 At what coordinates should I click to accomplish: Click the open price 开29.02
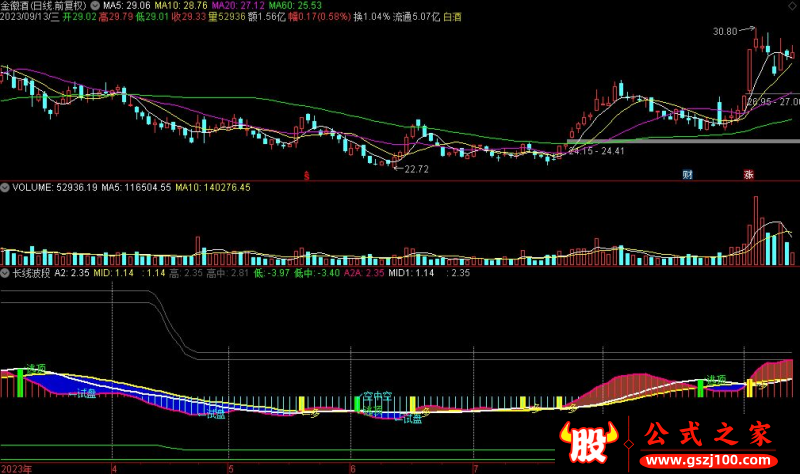point(80,17)
